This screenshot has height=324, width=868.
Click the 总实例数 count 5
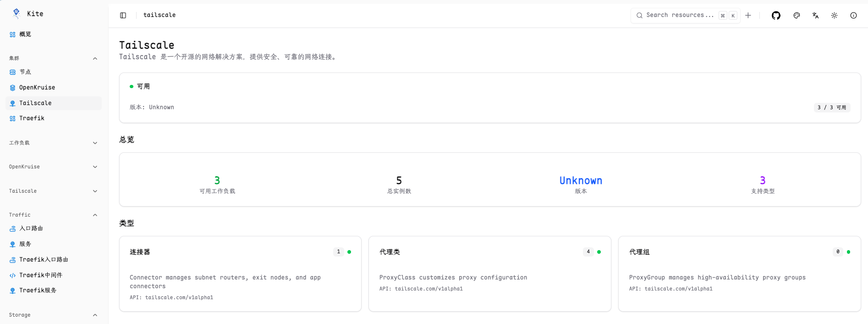point(399,180)
